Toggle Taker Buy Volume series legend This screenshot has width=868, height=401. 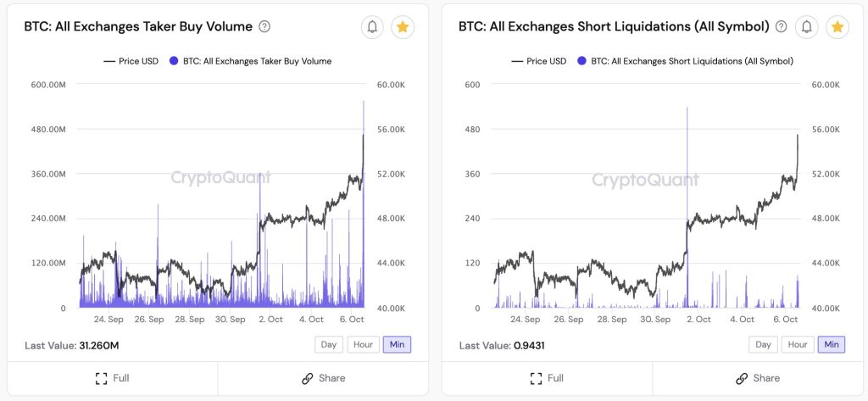tap(249, 61)
